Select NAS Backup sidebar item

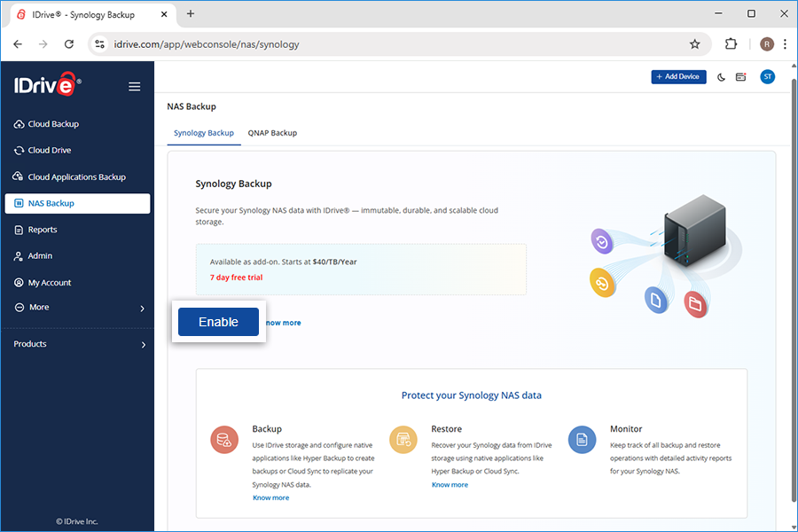click(77, 203)
